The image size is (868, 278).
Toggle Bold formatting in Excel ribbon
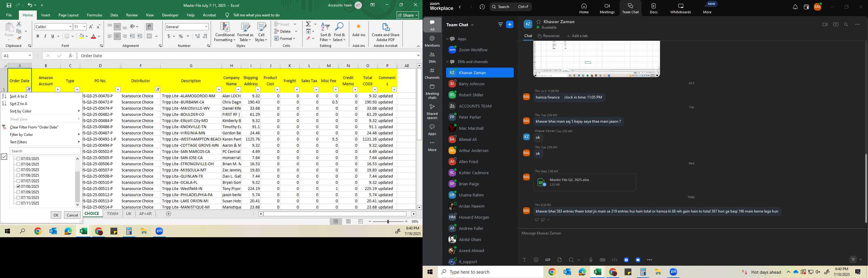tap(38, 36)
